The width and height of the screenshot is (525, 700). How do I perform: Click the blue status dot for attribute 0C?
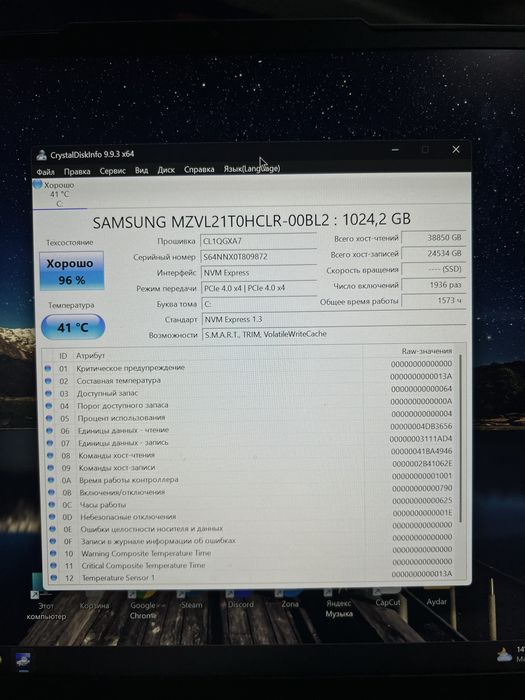(x=52, y=504)
